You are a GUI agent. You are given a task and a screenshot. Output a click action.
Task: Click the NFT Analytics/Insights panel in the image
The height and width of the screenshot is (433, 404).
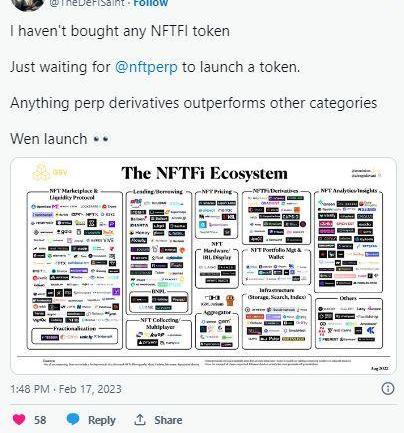pyautogui.click(x=348, y=240)
